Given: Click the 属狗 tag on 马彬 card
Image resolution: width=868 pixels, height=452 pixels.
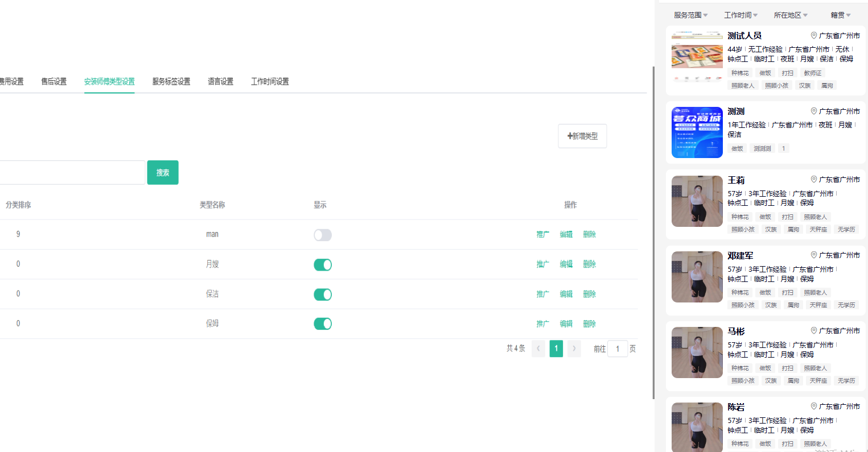Looking at the screenshot, I should pyautogui.click(x=793, y=380).
